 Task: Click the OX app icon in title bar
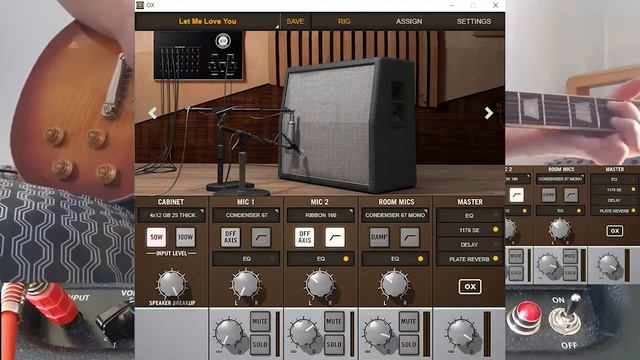pos(140,5)
